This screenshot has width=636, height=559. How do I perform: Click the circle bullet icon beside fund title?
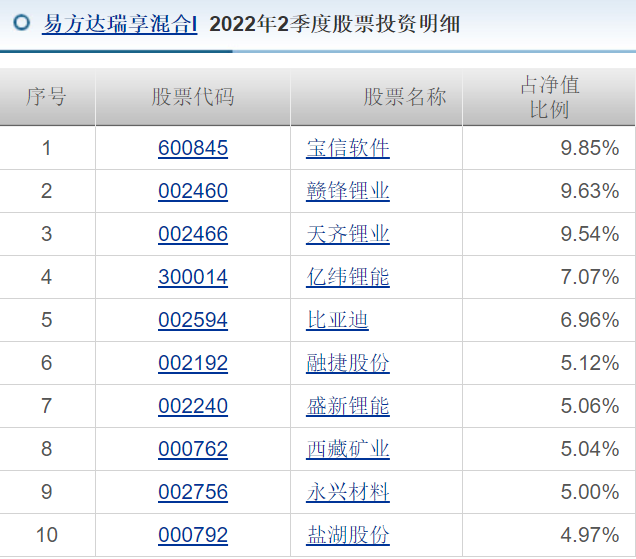point(21,22)
